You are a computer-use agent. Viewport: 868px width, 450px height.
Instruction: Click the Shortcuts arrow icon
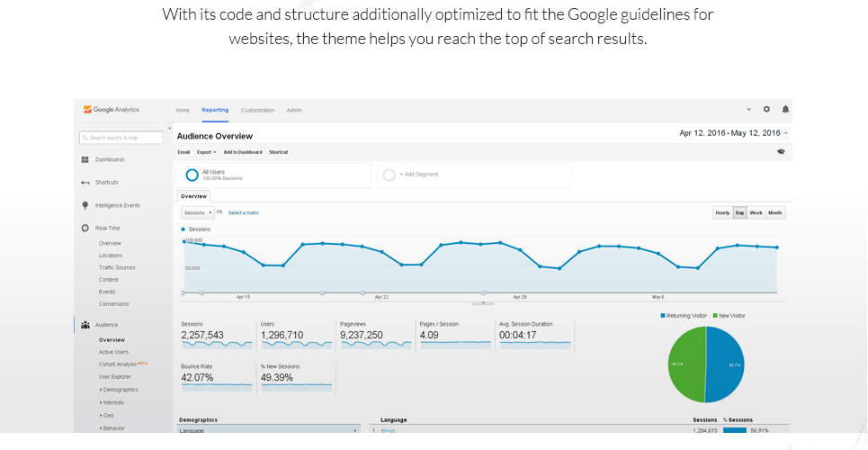pos(85,183)
